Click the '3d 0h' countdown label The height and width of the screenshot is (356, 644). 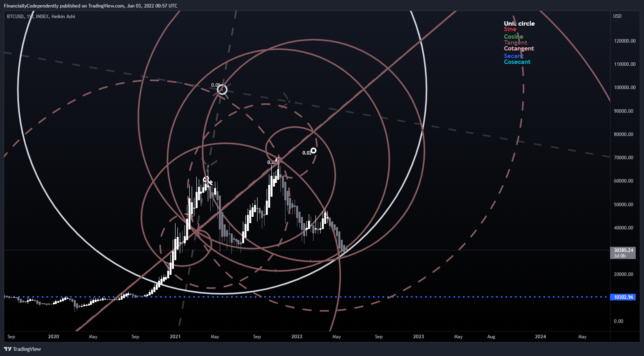tap(620, 256)
